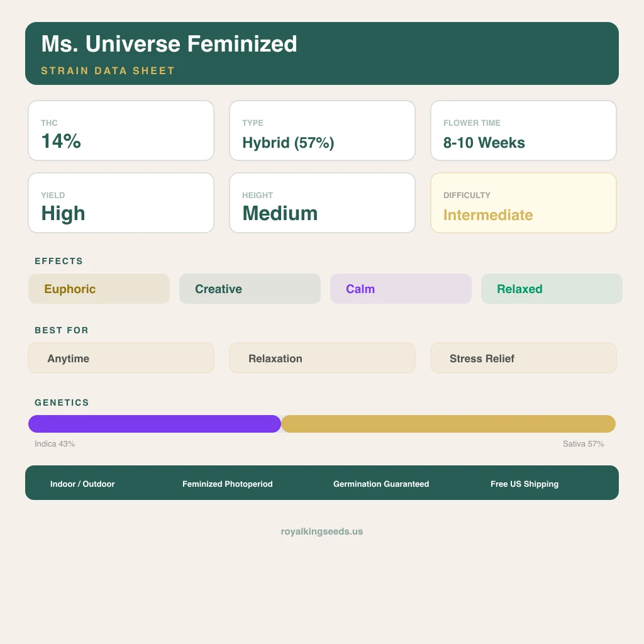Select the Relaxation best-for chip
Viewport: 644px width, 644px height.
(322, 358)
